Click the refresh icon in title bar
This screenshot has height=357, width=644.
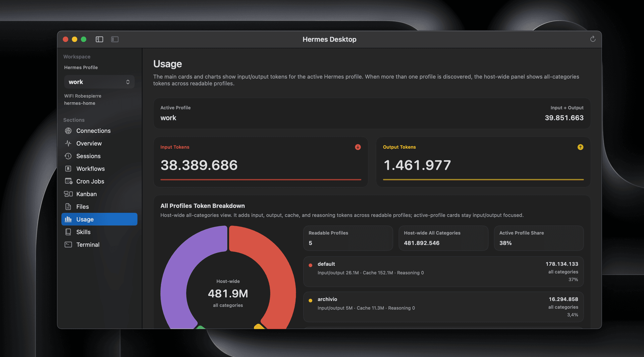pos(593,39)
